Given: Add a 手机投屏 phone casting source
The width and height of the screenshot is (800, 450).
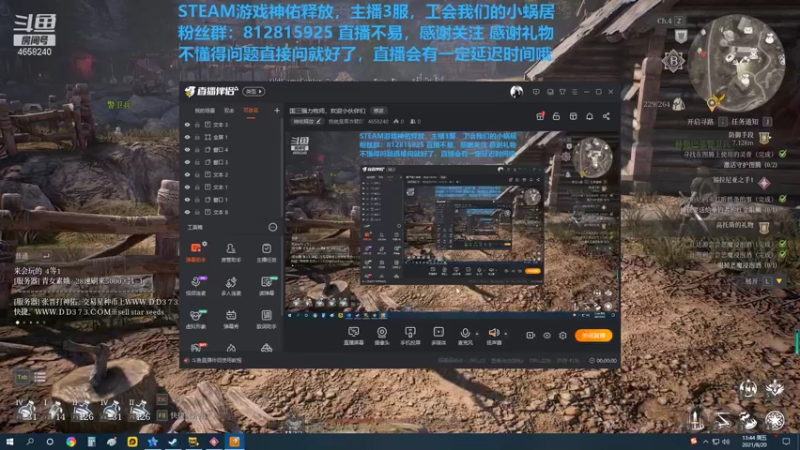Looking at the screenshot, I should point(410,336).
